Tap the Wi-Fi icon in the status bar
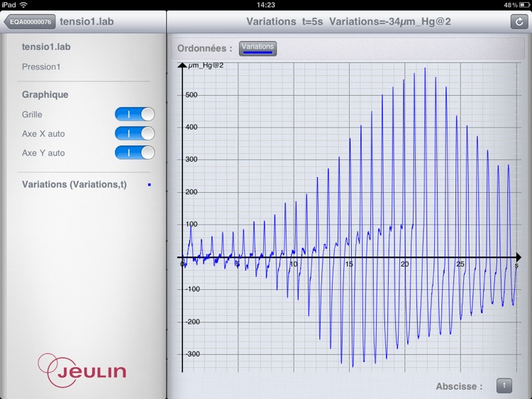The image size is (532, 399). [23, 5]
